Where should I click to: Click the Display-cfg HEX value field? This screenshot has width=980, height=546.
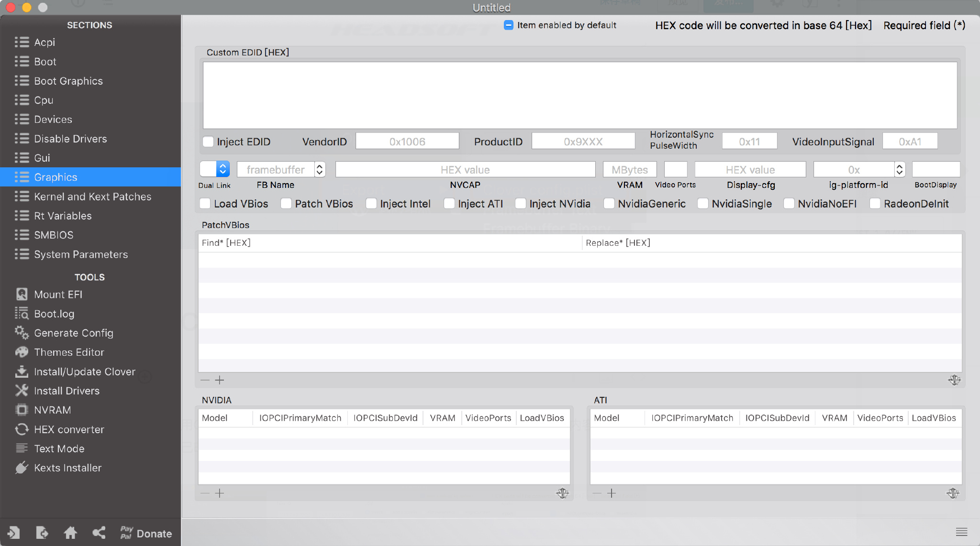pyautogui.click(x=750, y=169)
